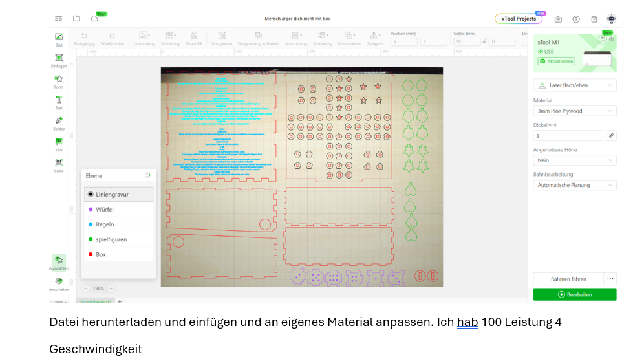This screenshot has width=644, height=361.
Task: Open the xArt AI tool
Action: coord(59,143)
